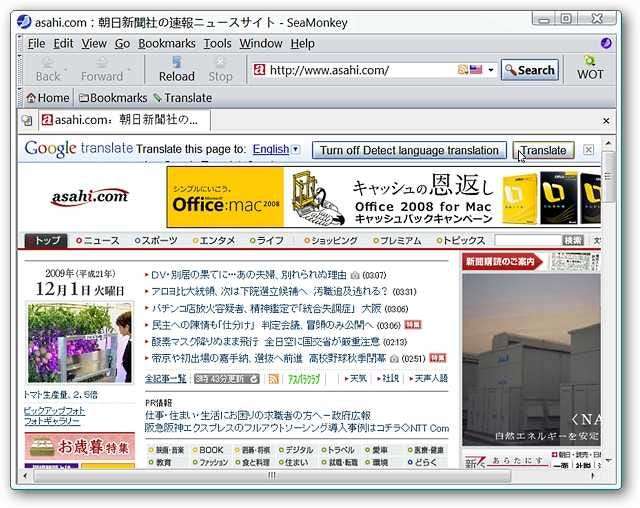
Task: Click the US flag icon in address bar
Action: pyautogui.click(x=476, y=70)
